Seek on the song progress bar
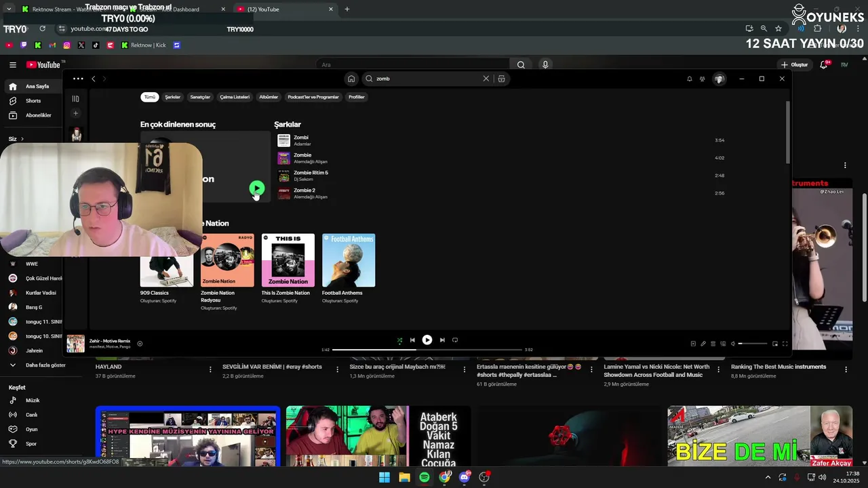Screen dimensions: 868x488 coord(427,350)
